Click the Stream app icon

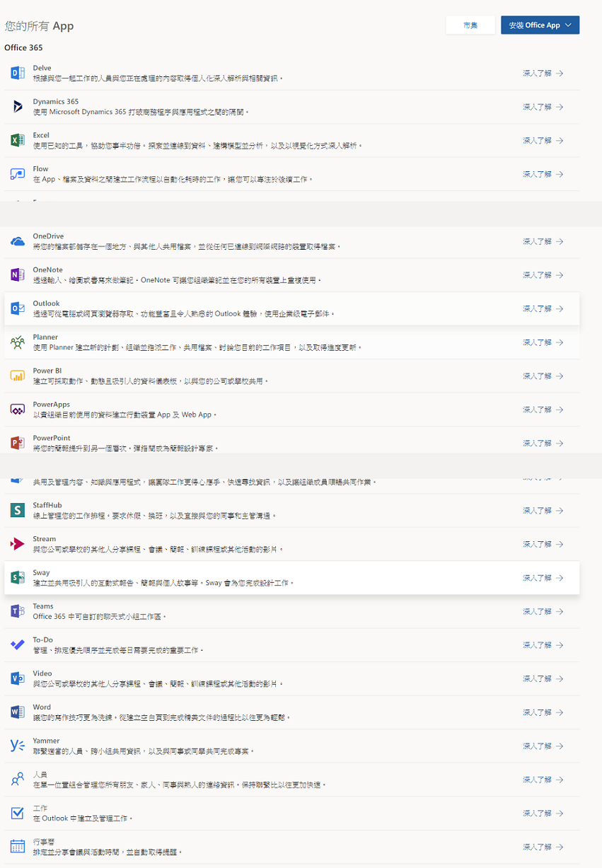tap(18, 544)
